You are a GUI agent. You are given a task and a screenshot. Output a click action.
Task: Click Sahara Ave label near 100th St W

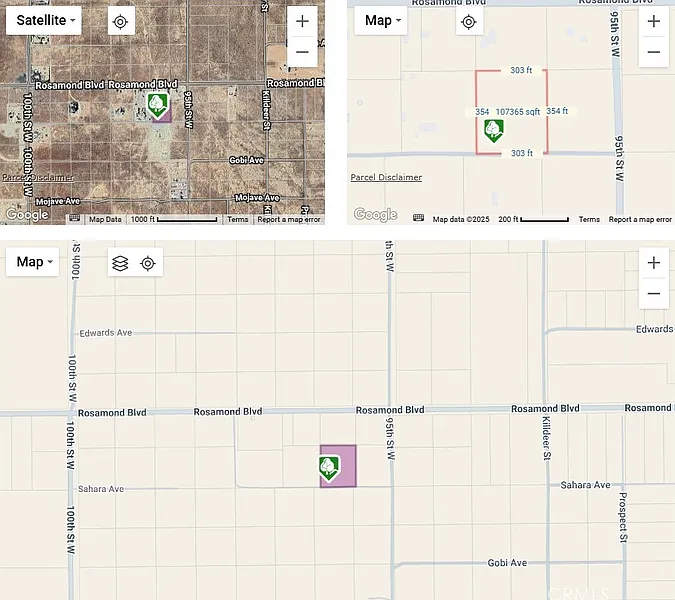click(101, 489)
